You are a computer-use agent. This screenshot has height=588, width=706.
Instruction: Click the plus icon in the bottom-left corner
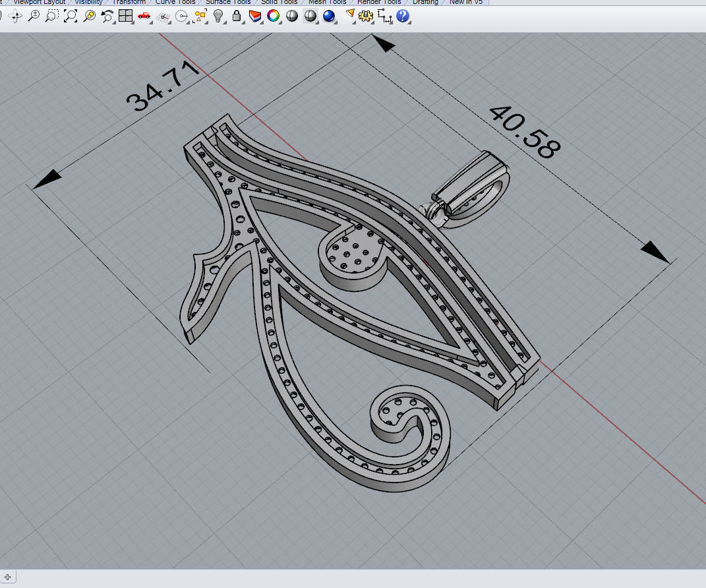pyautogui.click(x=8, y=577)
